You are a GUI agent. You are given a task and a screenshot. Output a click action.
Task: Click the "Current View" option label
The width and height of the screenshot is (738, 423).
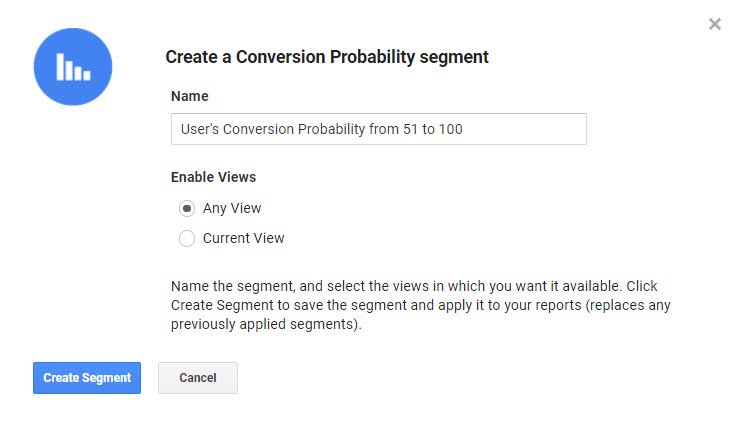click(x=243, y=239)
